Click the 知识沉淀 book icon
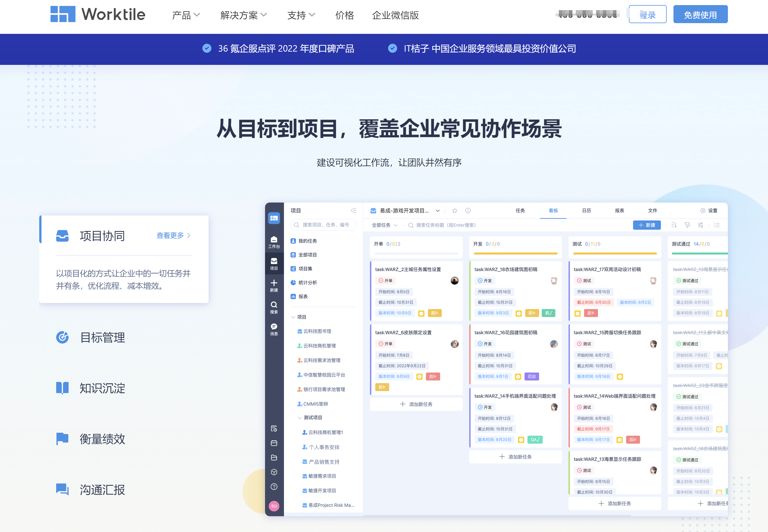Viewport: 768px width, 532px height. click(62, 388)
